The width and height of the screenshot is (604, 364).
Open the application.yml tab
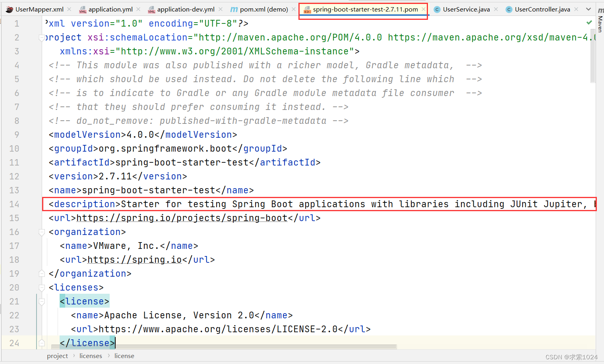(x=110, y=9)
